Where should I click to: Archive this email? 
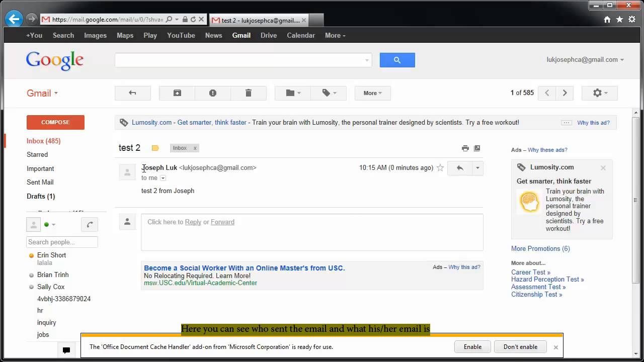[177, 93]
